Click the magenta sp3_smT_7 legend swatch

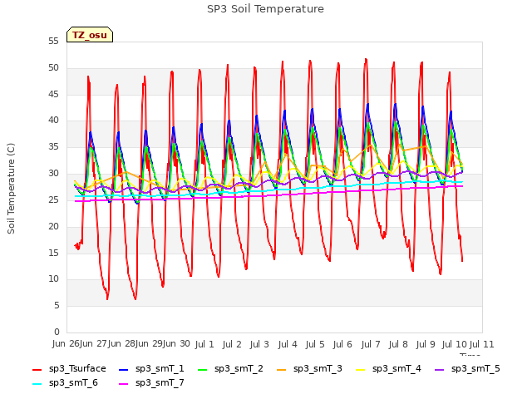point(124,384)
